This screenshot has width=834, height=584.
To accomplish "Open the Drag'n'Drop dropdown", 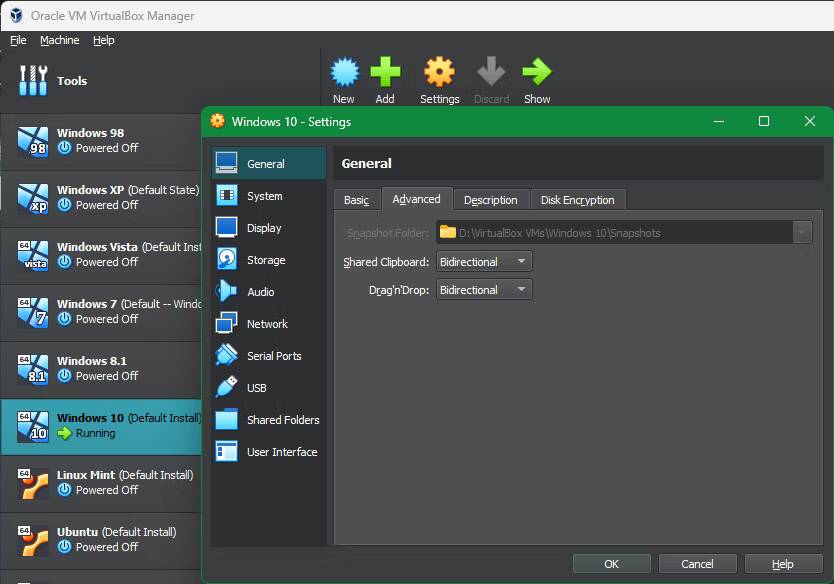I will pyautogui.click(x=483, y=290).
